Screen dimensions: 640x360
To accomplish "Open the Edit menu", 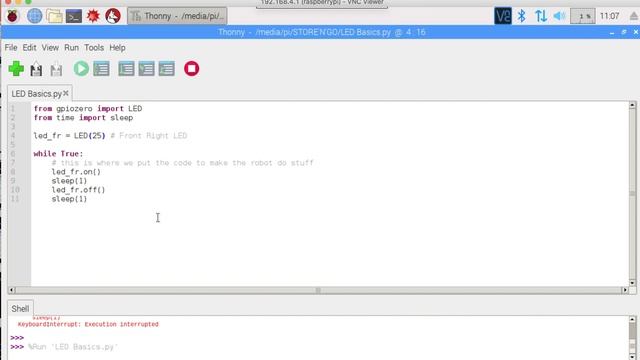I will [29, 48].
